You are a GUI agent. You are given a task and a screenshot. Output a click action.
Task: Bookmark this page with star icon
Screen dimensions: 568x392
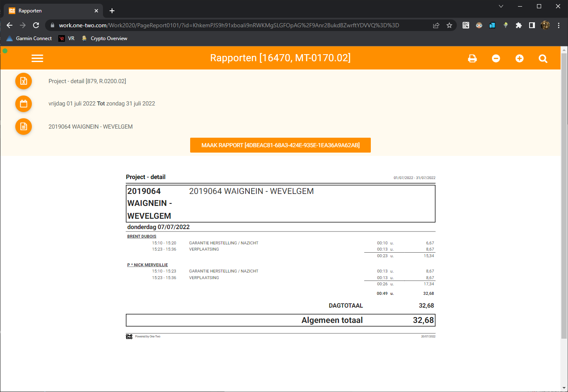coord(449,25)
